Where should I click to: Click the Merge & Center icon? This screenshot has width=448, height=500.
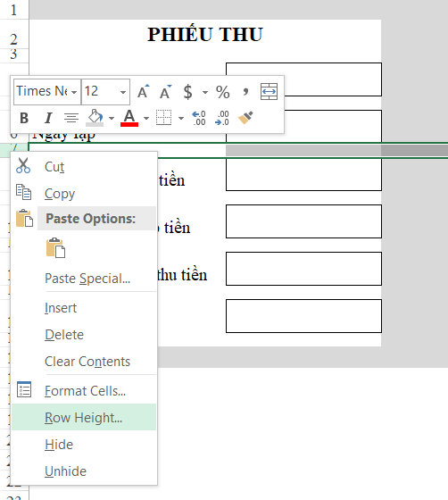(x=269, y=92)
